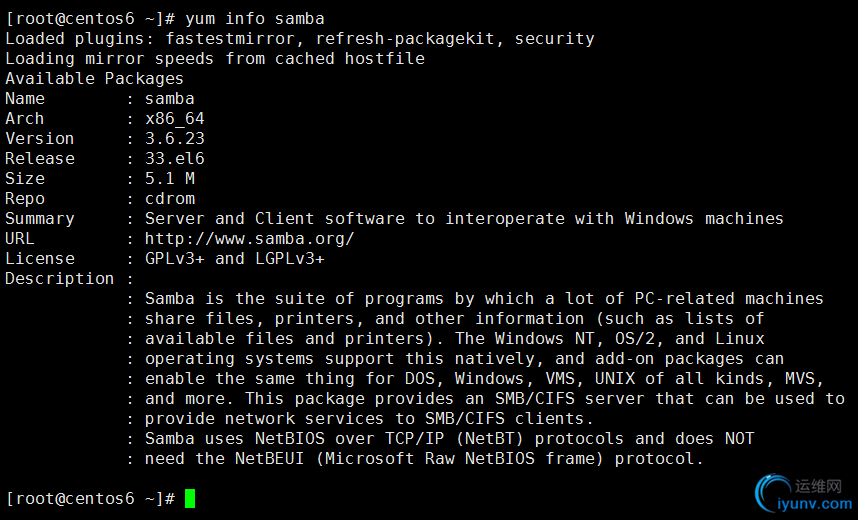Click the top root@centos6 prompt

click(x=90, y=19)
